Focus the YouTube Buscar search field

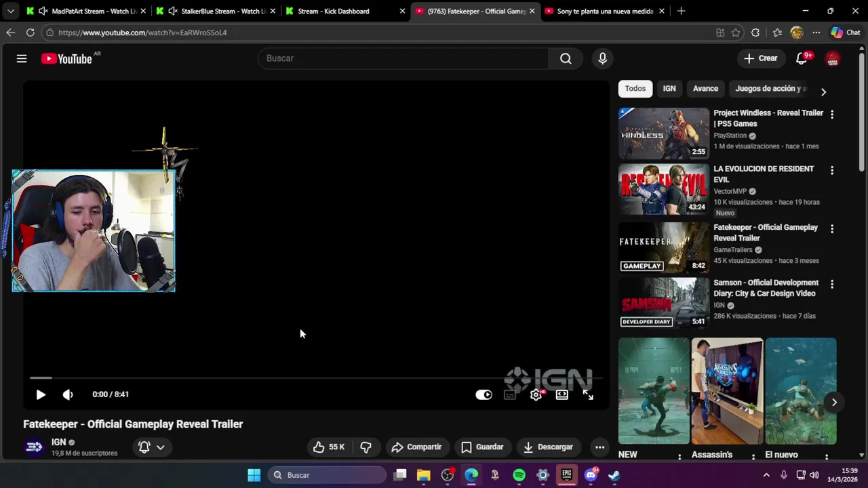pos(403,58)
